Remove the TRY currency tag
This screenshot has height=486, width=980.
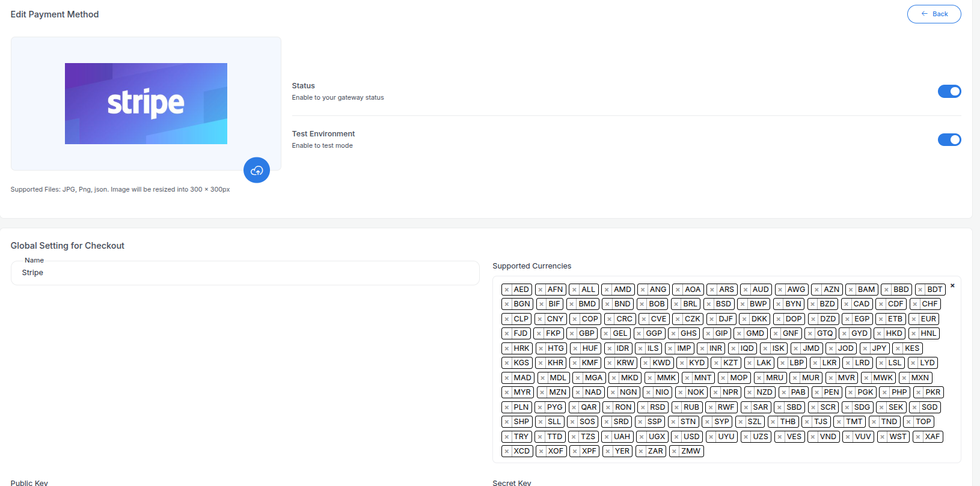507,437
